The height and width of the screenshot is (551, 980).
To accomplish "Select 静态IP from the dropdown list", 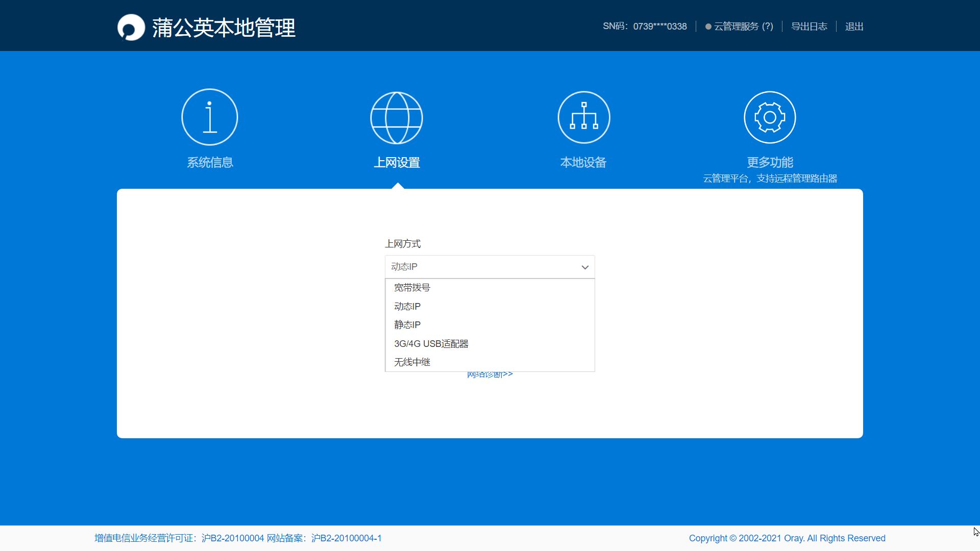I will [407, 325].
